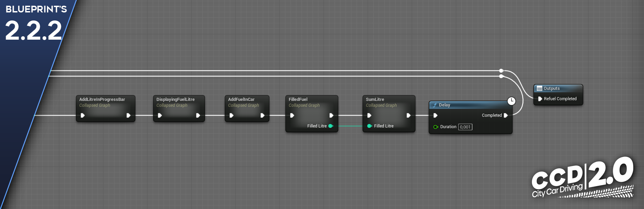Viewport: 644px width, 209px height.
Task: Select the AddFuelInCar node title
Action: click(x=241, y=99)
